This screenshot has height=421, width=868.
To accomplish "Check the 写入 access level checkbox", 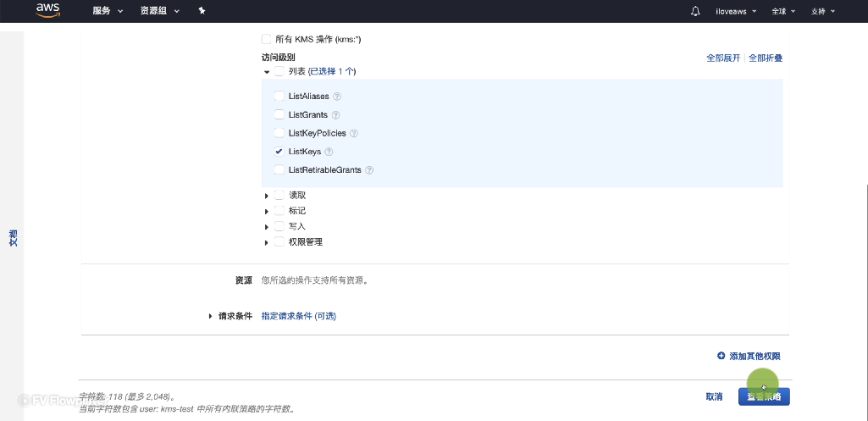I will tap(279, 226).
